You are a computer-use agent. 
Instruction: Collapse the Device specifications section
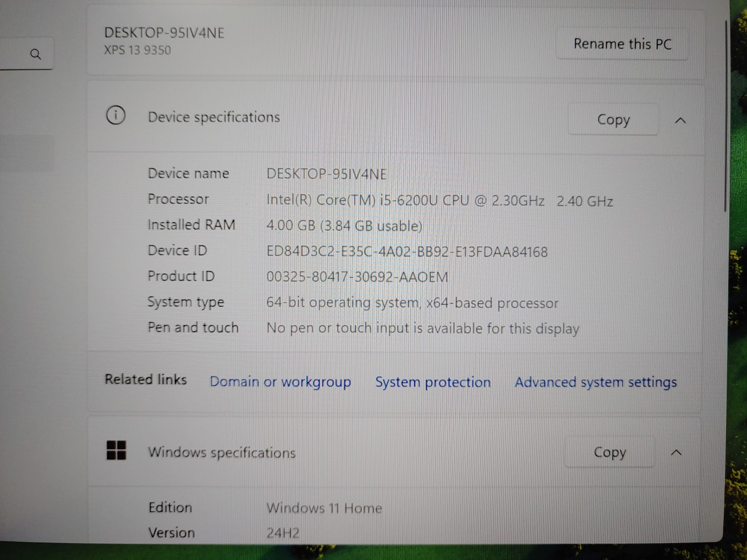pyautogui.click(x=680, y=120)
